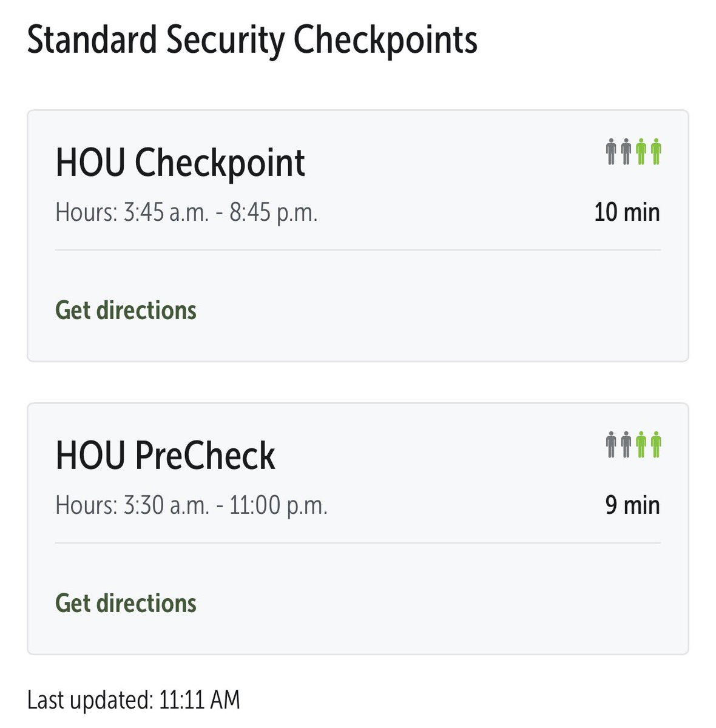Click first green person icon in HOU PreCheck card
This screenshot has width=716, height=728.
click(641, 445)
